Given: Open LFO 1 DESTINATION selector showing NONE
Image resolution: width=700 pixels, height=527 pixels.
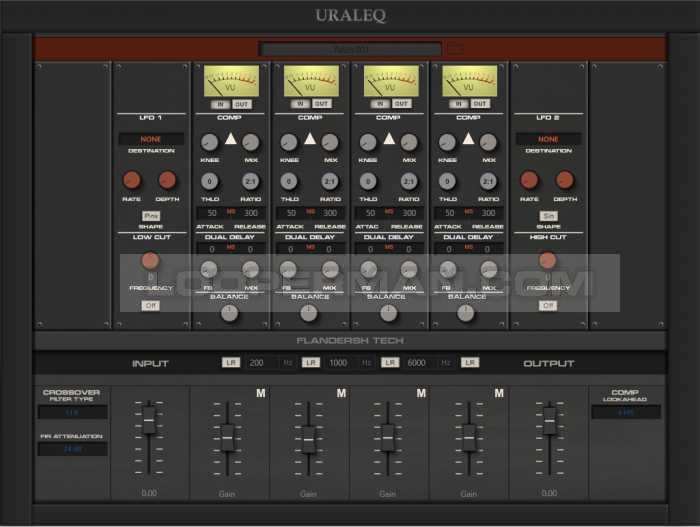Looking at the screenshot, I should 151,139.
